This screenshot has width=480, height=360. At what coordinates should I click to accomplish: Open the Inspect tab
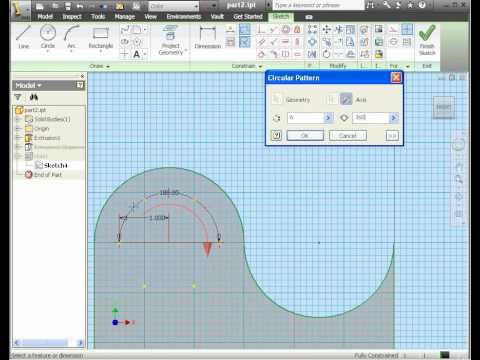pos(72,17)
